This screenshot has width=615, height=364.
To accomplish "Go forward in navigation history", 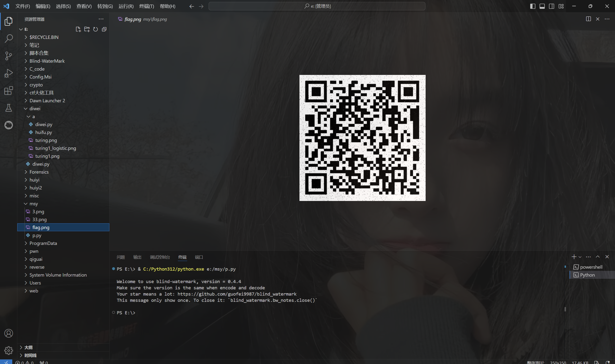I will pos(201,6).
